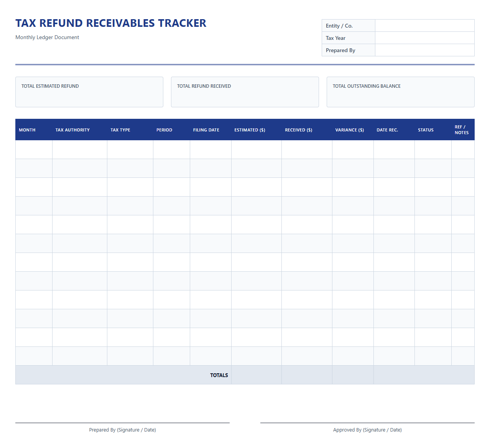The image size is (490, 448).
Task: Click the Variance cell in TOTALS row
Action: click(x=353, y=375)
